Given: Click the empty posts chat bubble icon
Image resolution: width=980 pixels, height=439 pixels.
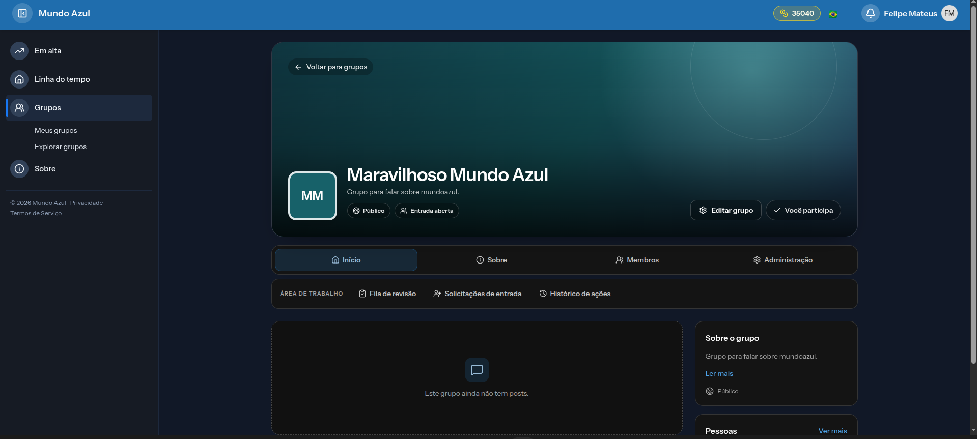Looking at the screenshot, I should point(477,370).
